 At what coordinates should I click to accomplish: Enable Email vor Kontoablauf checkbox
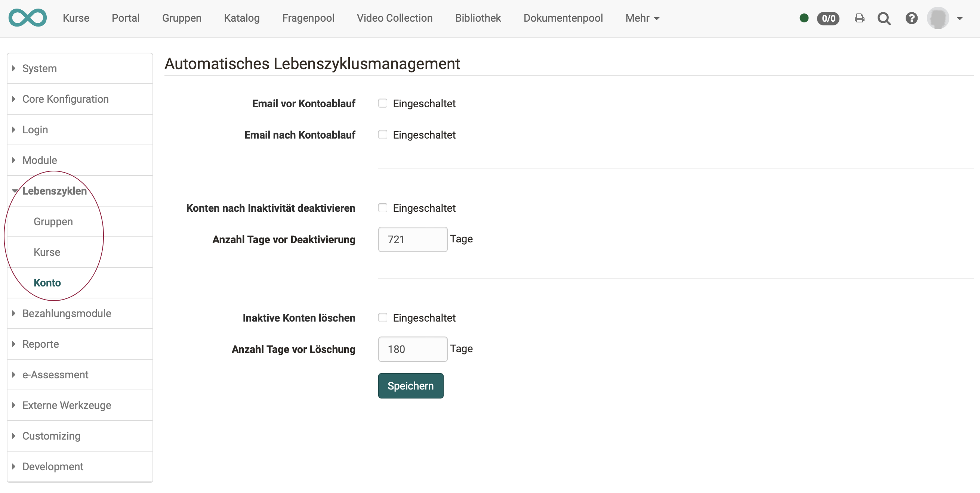(x=383, y=103)
